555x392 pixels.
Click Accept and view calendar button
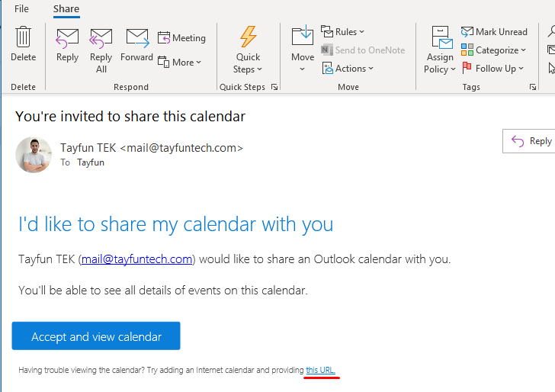(96, 336)
